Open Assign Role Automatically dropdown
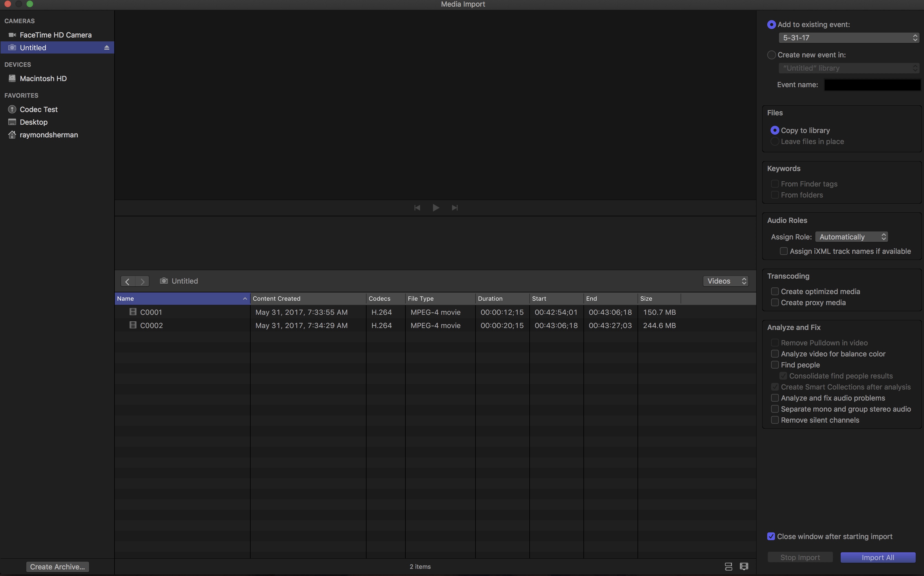Image resolution: width=924 pixels, height=576 pixels. point(852,237)
